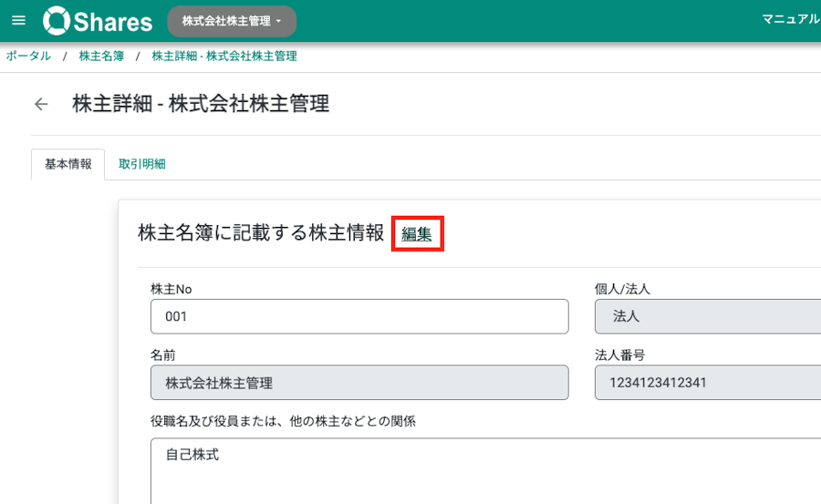Click 株主詳細 - 株式会社株主管理 breadcrumb

224,56
